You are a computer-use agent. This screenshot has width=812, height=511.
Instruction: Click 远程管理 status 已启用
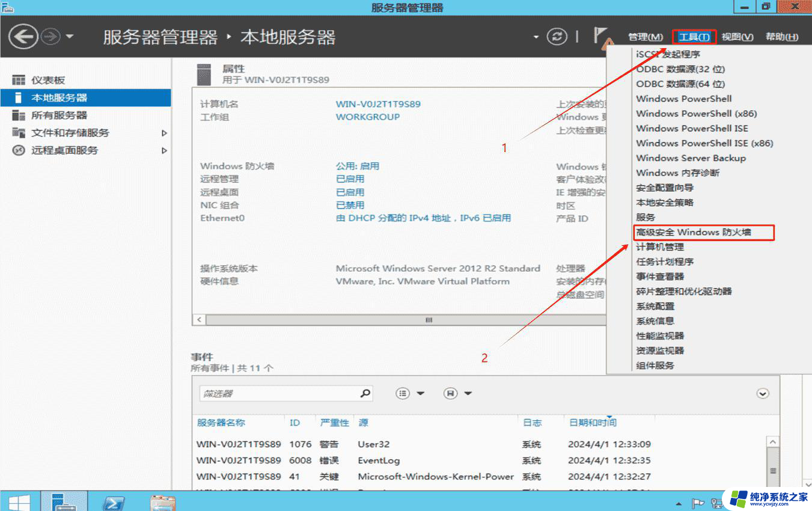point(350,179)
